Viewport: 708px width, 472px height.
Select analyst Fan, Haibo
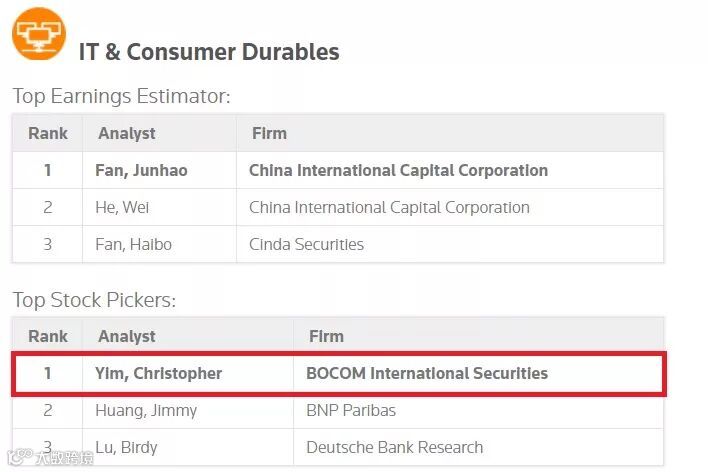[x=134, y=244]
